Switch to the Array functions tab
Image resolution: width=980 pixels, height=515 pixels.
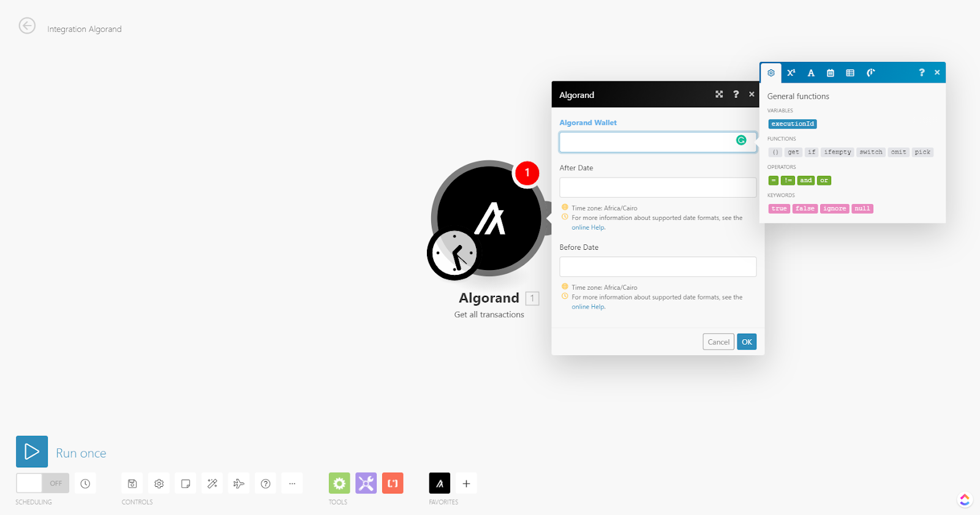850,73
